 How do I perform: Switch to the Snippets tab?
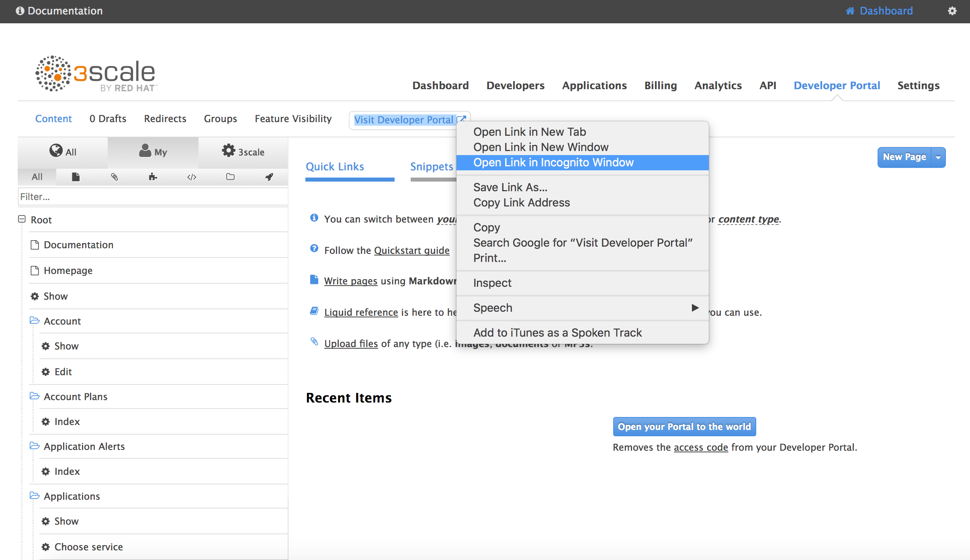[432, 167]
